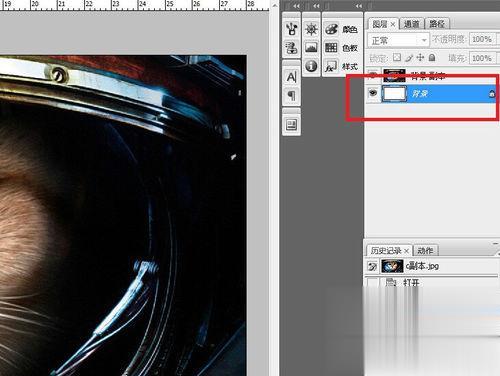Switch to the 动作 actions tab

click(x=425, y=250)
